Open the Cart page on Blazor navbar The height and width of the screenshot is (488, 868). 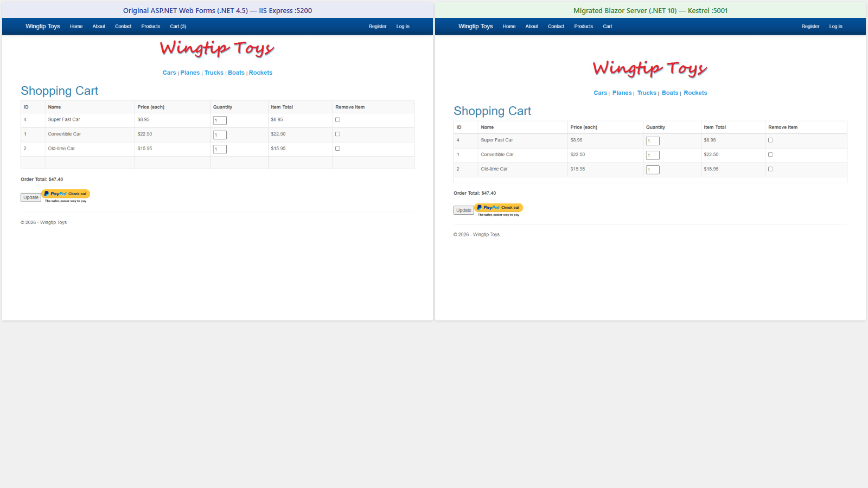[607, 26]
